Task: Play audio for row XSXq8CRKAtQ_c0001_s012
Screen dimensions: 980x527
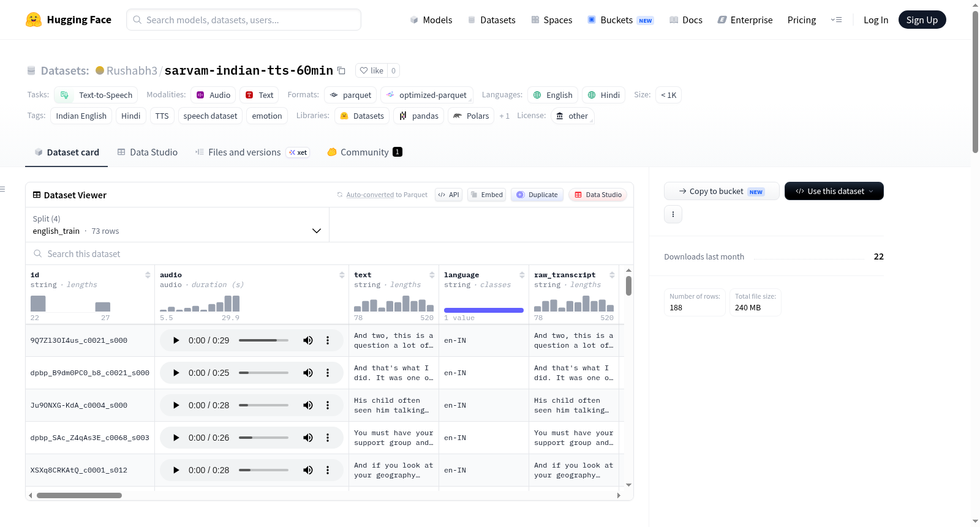Action: pos(176,470)
